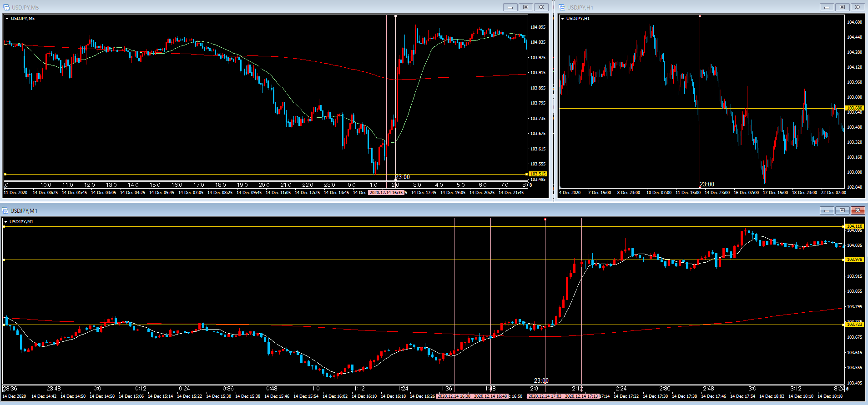This screenshot has width=868, height=405.
Task: Click the USDJPY,M1 window title icon
Action: (x=5, y=210)
